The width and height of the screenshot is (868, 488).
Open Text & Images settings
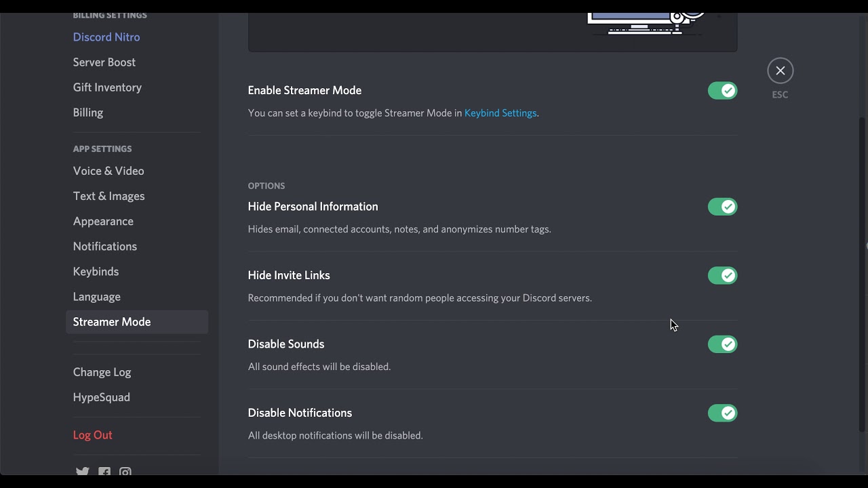point(108,196)
